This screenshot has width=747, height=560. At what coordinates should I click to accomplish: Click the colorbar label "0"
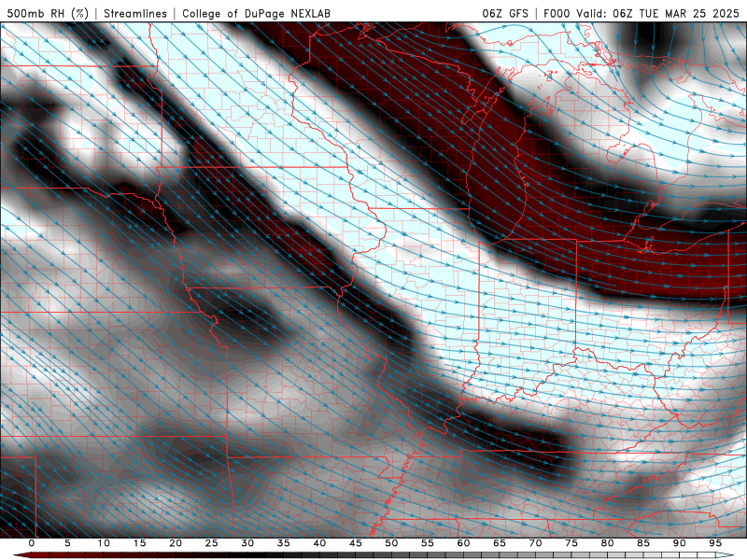[32, 543]
